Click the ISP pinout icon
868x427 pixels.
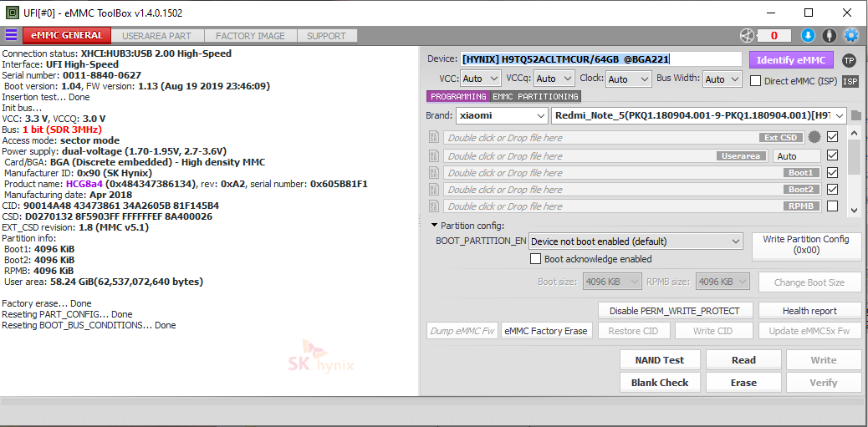point(850,81)
